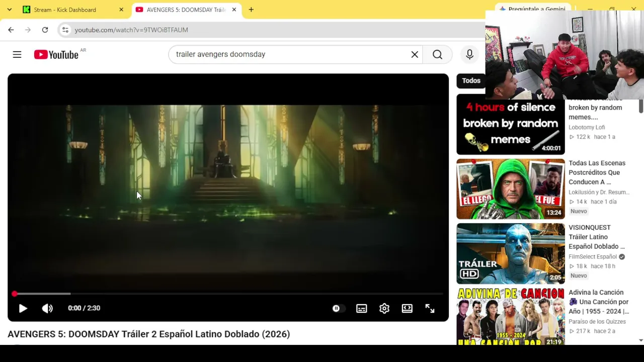Select the AVENGERS 5: DOOMSDAY tab
Viewport: 644px width, 362px height.
point(186,10)
